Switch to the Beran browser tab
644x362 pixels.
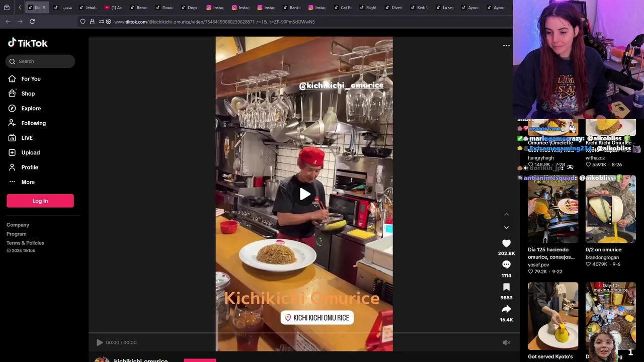pyautogui.click(x=139, y=8)
